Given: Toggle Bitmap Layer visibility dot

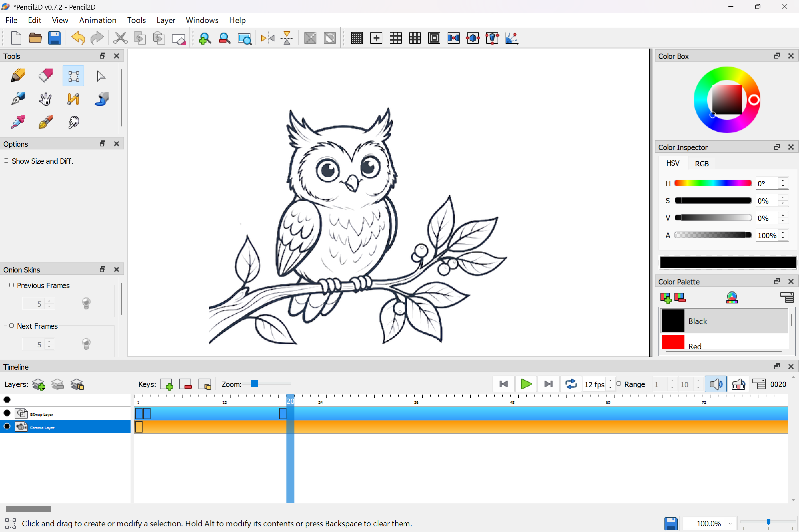Looking at the screenshot, I should (7, 413).
